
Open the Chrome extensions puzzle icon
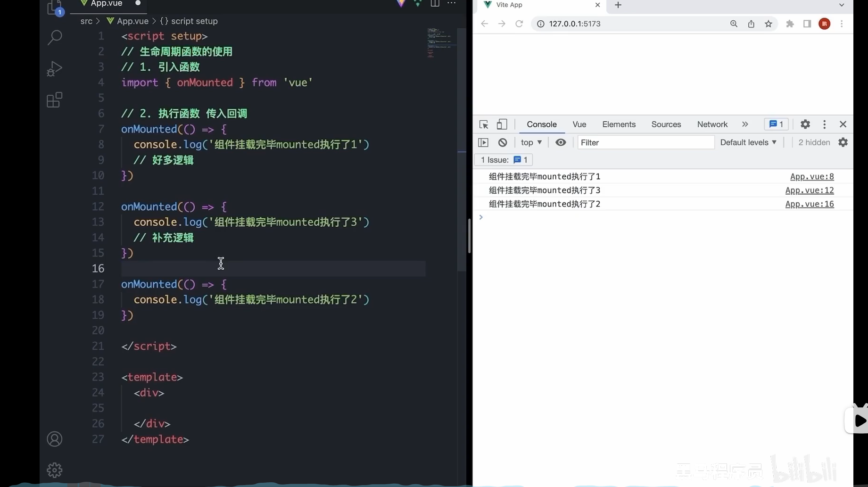tap(790, 24)
